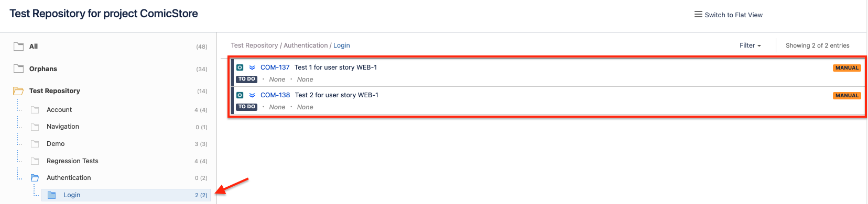Switch to Flat View
The height and width of the screenshot is (204, 868).
click(733, 15)
